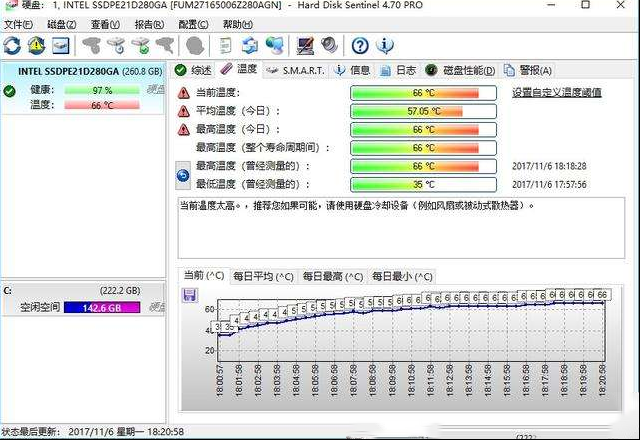Screen dimensions: 640x440
Task: Click the send-report arrows toolbar icon
Action: tap(250, 45)
